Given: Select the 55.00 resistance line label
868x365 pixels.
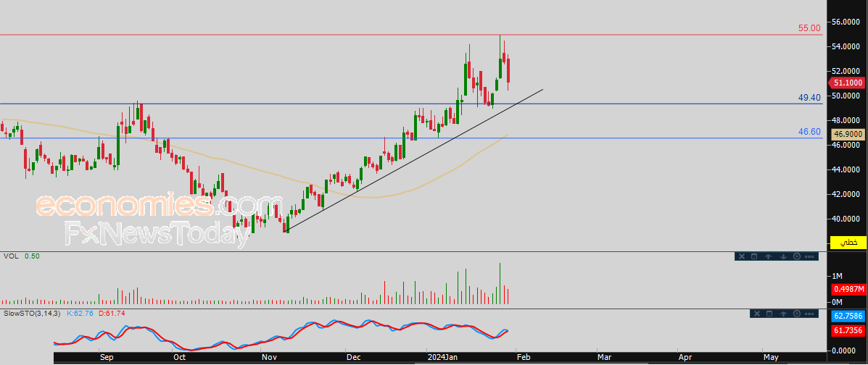Looking at the screenshot, I should coord(809,28).
